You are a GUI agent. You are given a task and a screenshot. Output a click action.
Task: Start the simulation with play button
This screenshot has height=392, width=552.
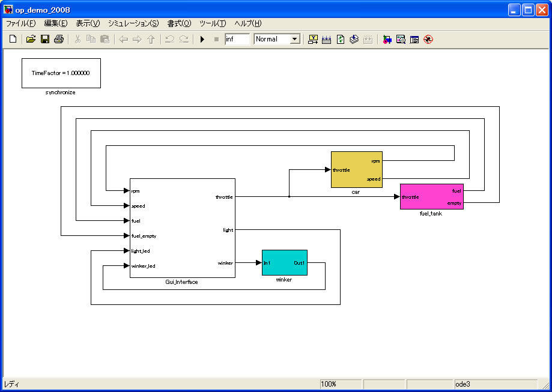[x=202, y=40]
